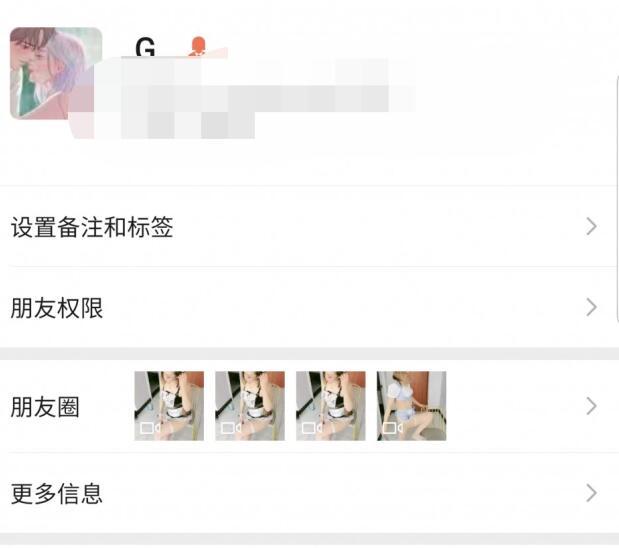
Task: Tap the 朋友圈 label text
Action: pos(45,407)
